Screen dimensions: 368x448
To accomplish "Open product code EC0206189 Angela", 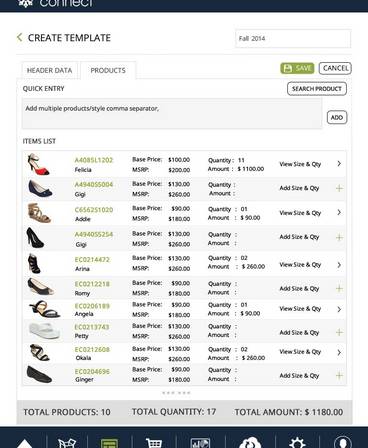I will pos(92,306).
